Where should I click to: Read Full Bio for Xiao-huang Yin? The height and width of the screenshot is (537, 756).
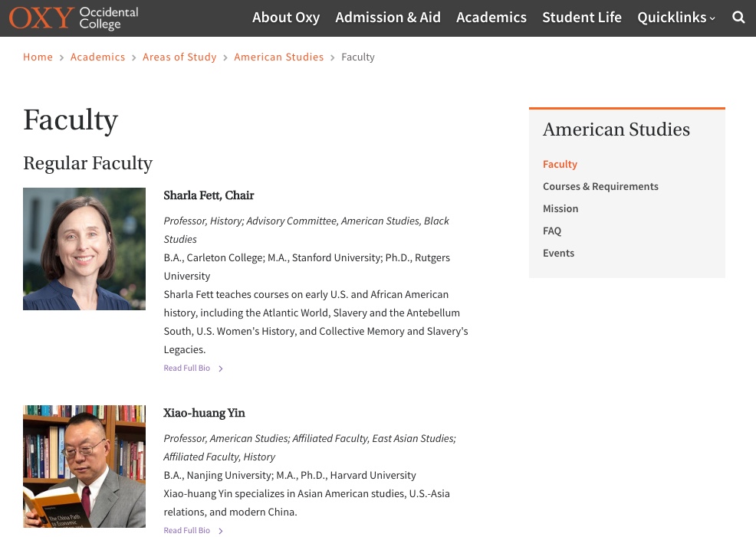click(193, 530)
